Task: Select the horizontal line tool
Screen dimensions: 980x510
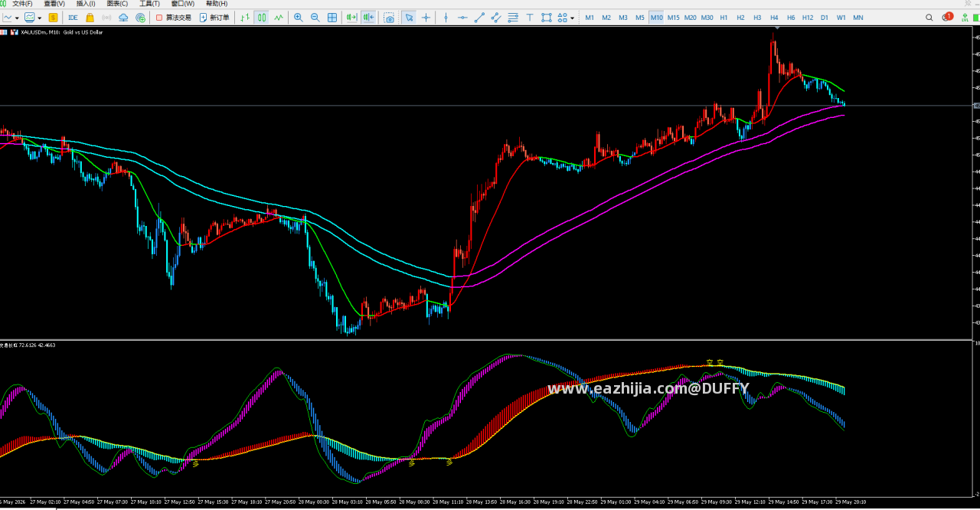Action: pos(462,18)
